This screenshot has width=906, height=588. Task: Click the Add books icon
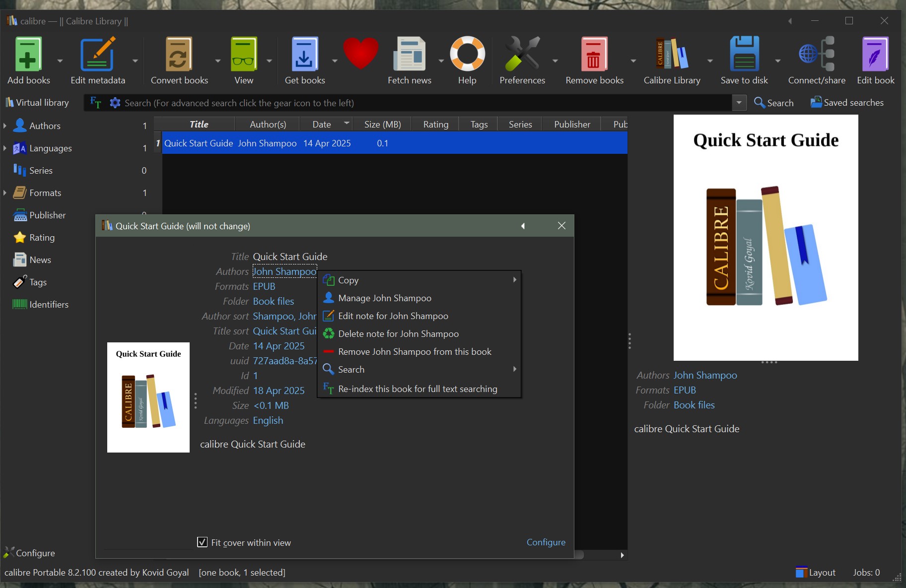(x=28, y=55)
